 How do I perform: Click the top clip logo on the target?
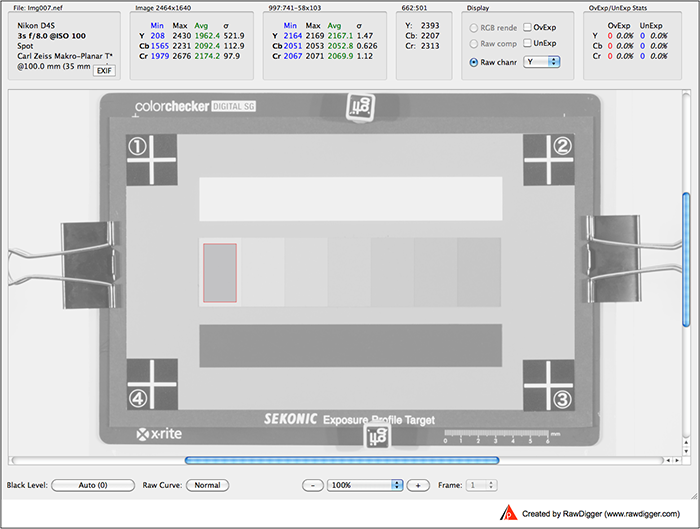click(x=361, y=107)
